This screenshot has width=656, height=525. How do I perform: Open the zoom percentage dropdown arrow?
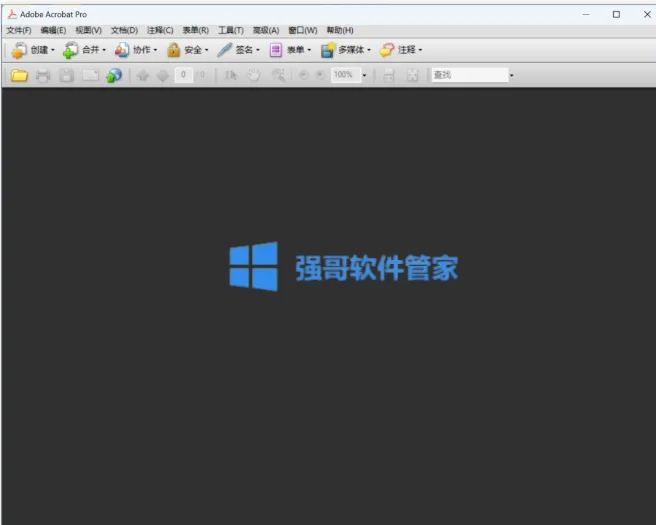pos(364,75)
